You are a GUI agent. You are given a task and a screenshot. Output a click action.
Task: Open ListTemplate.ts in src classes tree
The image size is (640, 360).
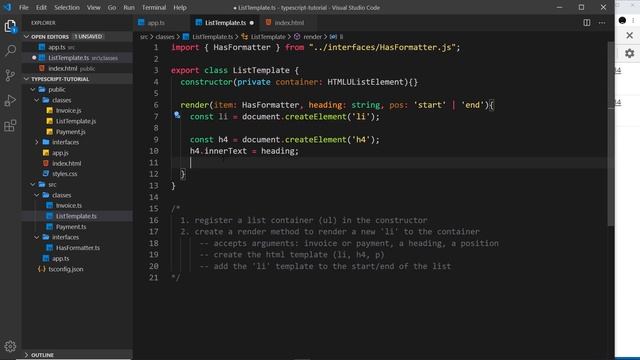78,216
